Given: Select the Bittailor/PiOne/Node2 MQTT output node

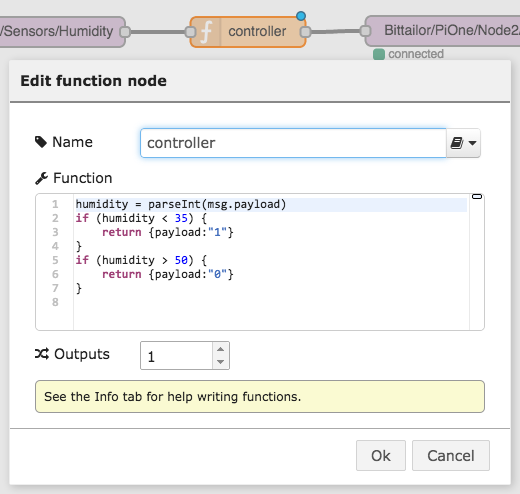Looking at the screenshot, I should click(x=443, y=31).
